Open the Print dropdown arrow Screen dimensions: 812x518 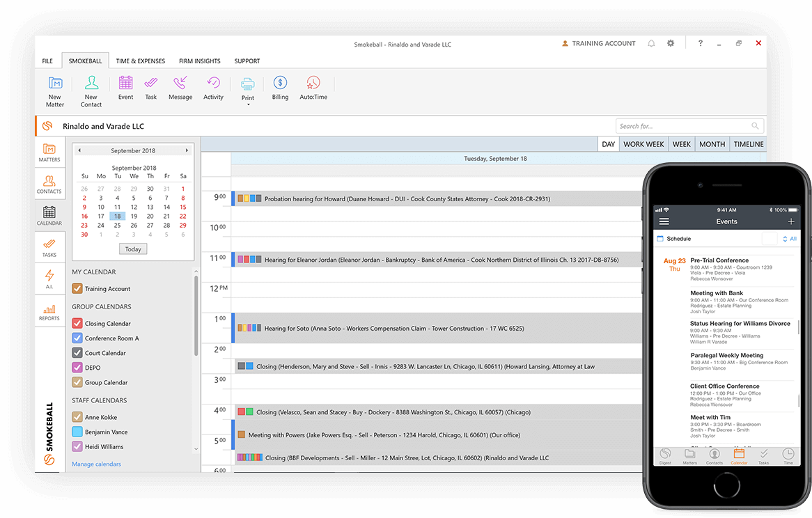tap(248, 104)
